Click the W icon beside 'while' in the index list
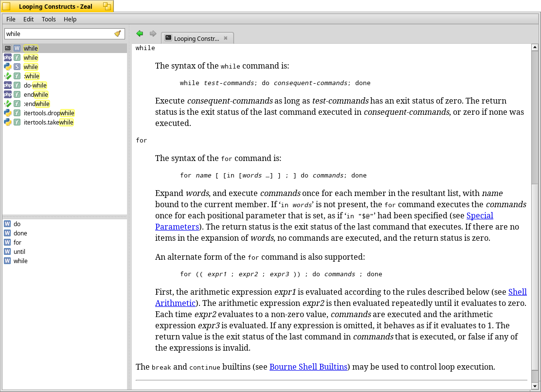The width and height of the screenshot is (541, 392). [x=7, y=261]
